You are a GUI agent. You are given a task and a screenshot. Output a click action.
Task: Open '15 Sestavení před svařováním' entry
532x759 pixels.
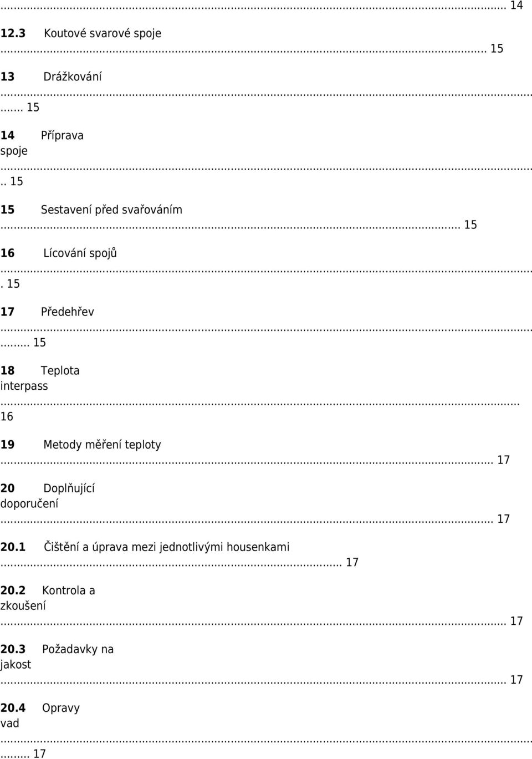pyautogui.click(x=91, y=210)
